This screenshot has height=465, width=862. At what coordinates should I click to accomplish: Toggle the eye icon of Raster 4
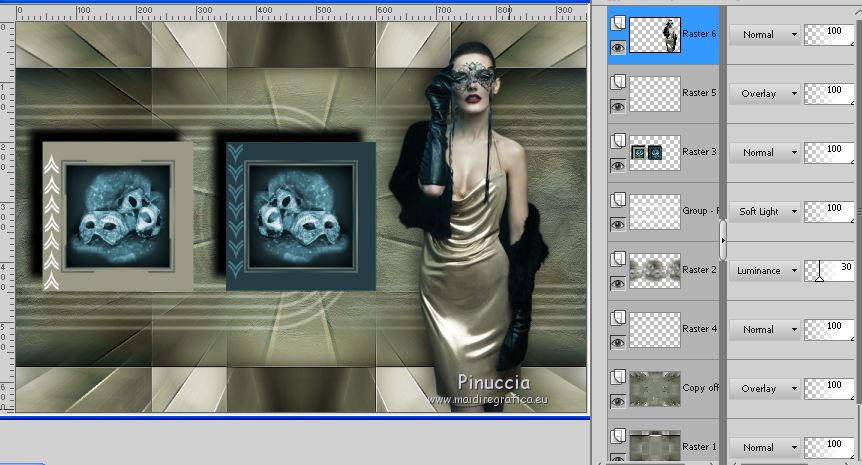(618, 342)
